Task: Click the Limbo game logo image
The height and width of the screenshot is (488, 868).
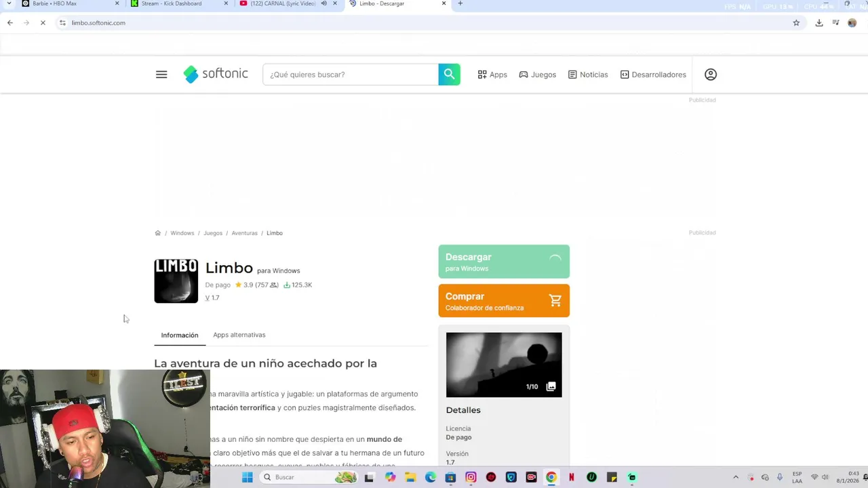Action: [x=176, y=281]
